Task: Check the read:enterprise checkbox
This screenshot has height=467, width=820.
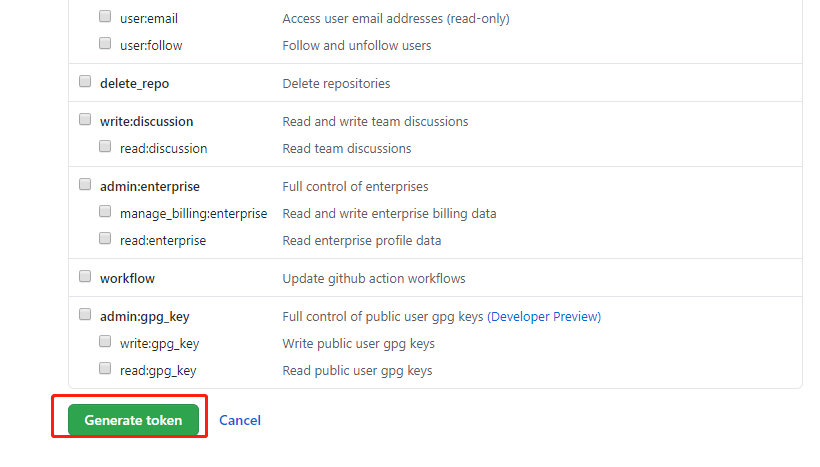Action: pyautogui.click(x=105, y=238)
